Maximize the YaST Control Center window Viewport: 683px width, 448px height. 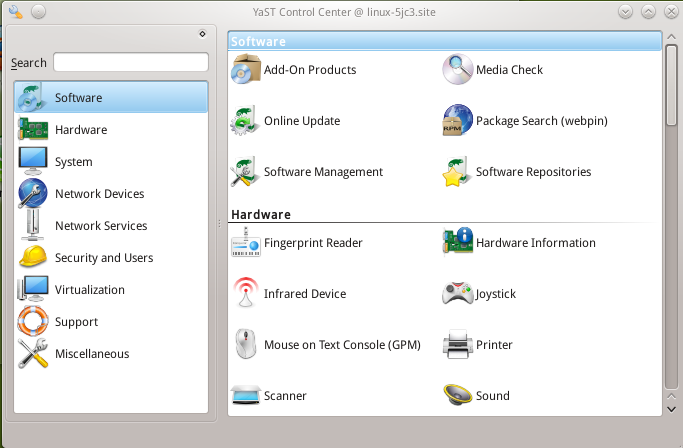pos(649,12)
